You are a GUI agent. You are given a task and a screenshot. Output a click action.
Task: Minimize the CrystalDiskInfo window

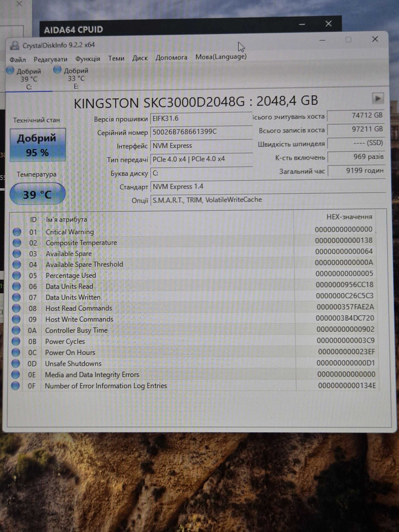tap(322, 40)
